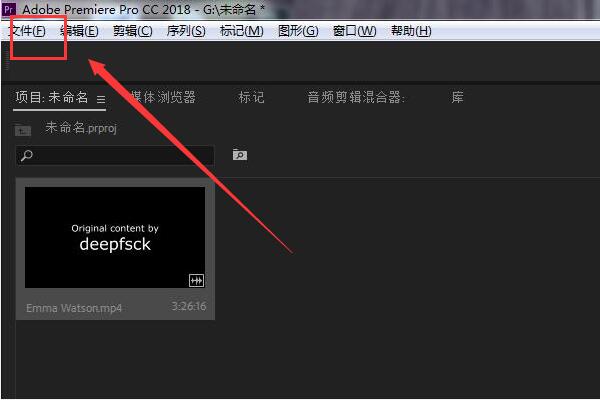Image resolution: width=600 pixels, height=400 pixels.
Task: Click the Premiere Pro app icon in title bar
Action: click(x=9, y=9)
